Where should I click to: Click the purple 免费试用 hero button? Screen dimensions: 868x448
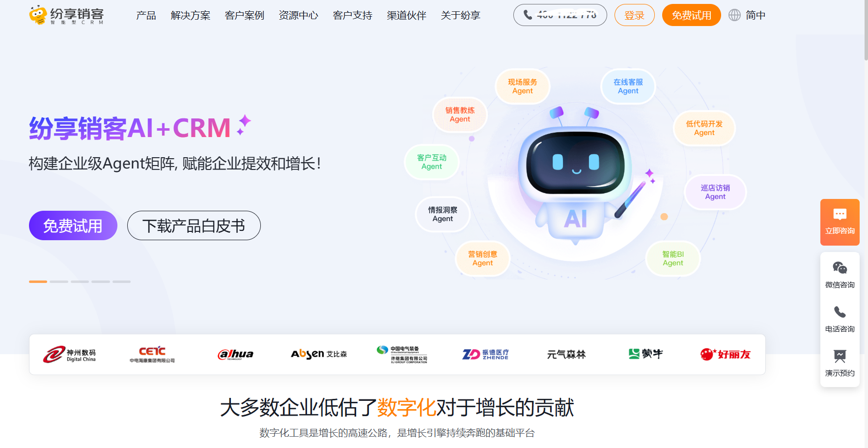coord(73,225)
